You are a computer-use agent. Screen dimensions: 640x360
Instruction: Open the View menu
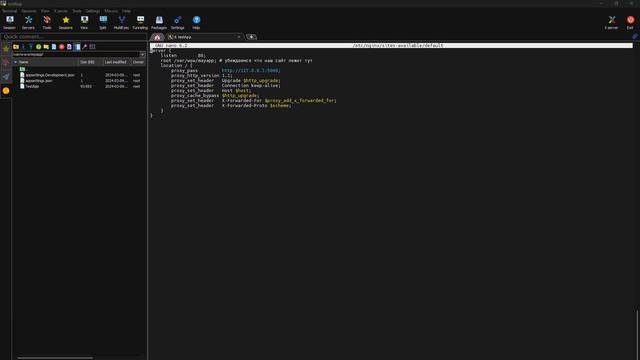[45, 11]
